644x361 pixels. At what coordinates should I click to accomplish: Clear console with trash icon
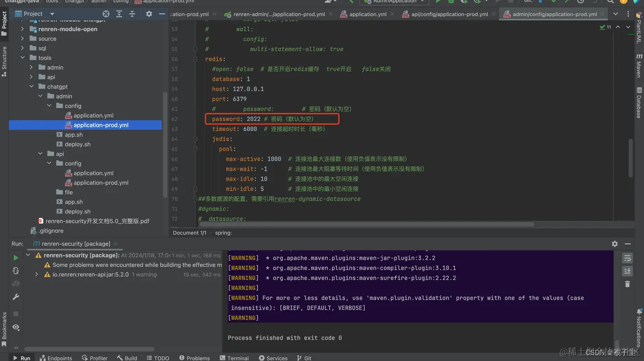[x=627, y=284]
